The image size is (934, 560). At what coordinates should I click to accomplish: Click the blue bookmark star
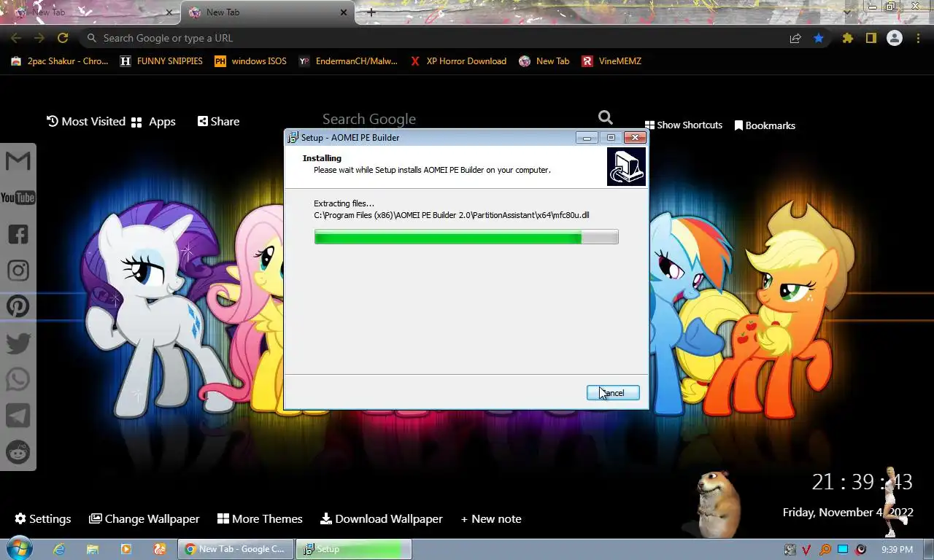819,38
